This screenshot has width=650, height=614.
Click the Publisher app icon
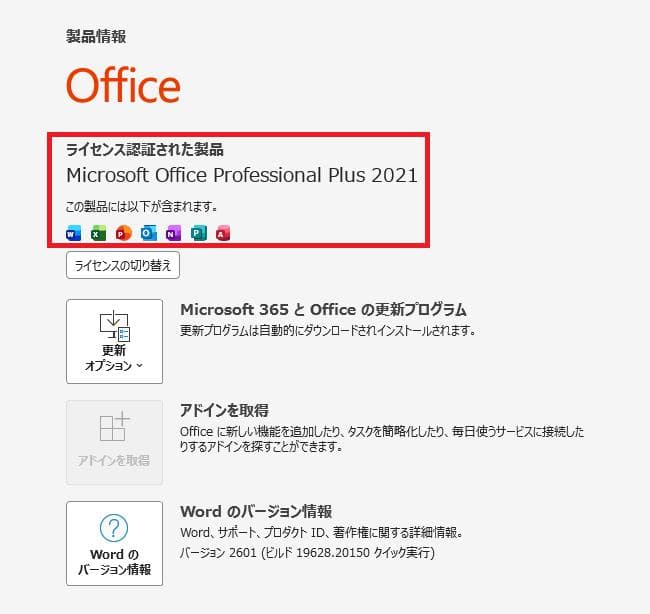[199, 233]
